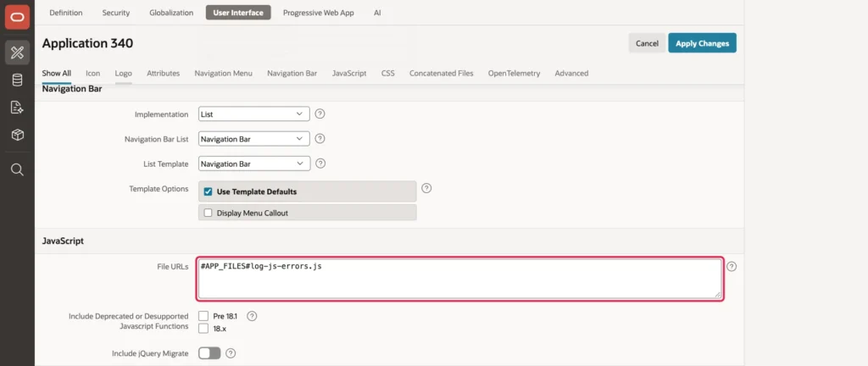
Task: Jump to the Navigation Bar section tab
Action: tap(292, 73)
